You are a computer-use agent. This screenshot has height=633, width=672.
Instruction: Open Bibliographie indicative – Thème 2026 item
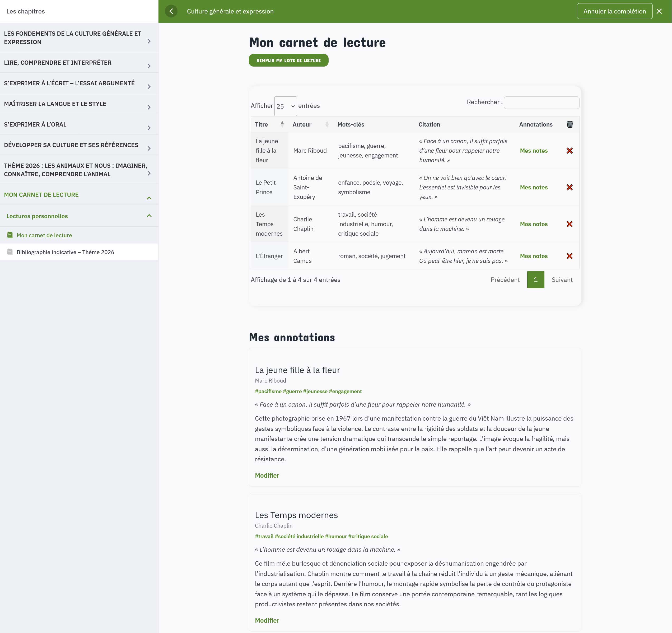coord(65,252)
